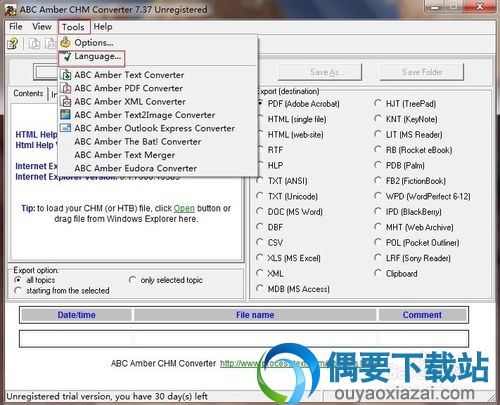Select FB2 (FictionBook) export format
Screen dimensions: 500x405
click(410, 181)
